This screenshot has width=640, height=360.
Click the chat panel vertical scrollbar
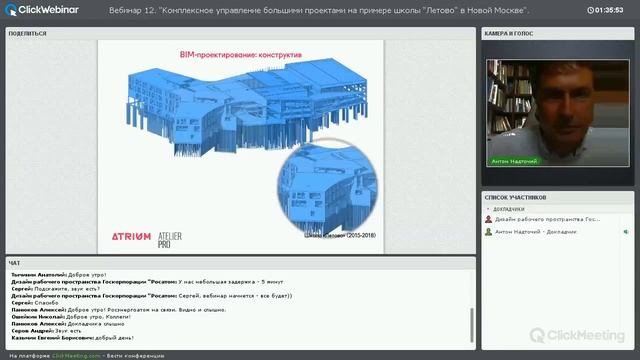click(x=472, y=324)
